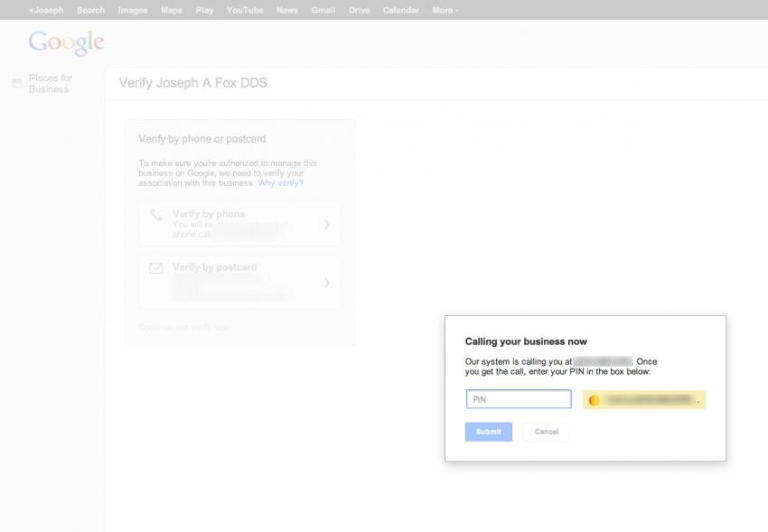Click the Verify Joseph A Fox DDS heading
Image resolution: width=768 pixels, height=532 pixels.
tap(193, 83)
